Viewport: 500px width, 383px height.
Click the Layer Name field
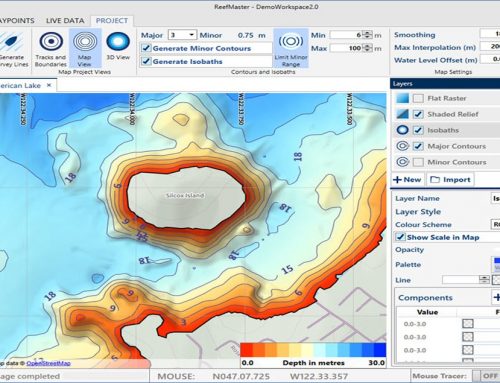[x=496, y=198]
